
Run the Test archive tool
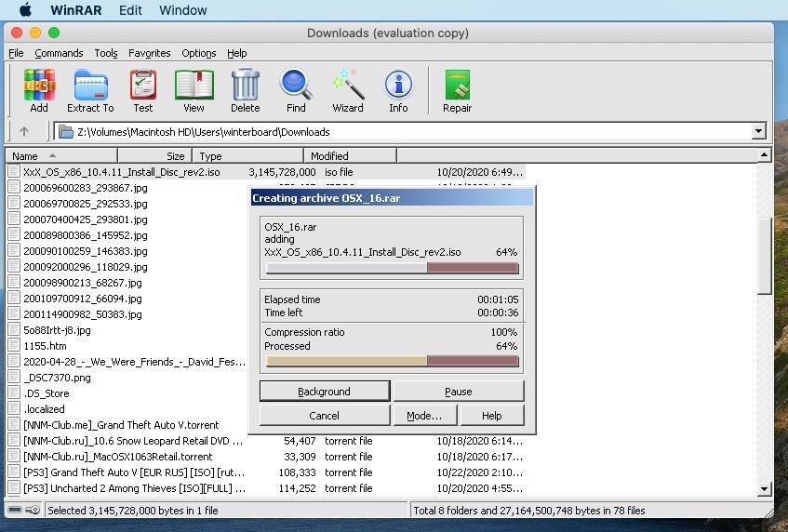(143, 90)
